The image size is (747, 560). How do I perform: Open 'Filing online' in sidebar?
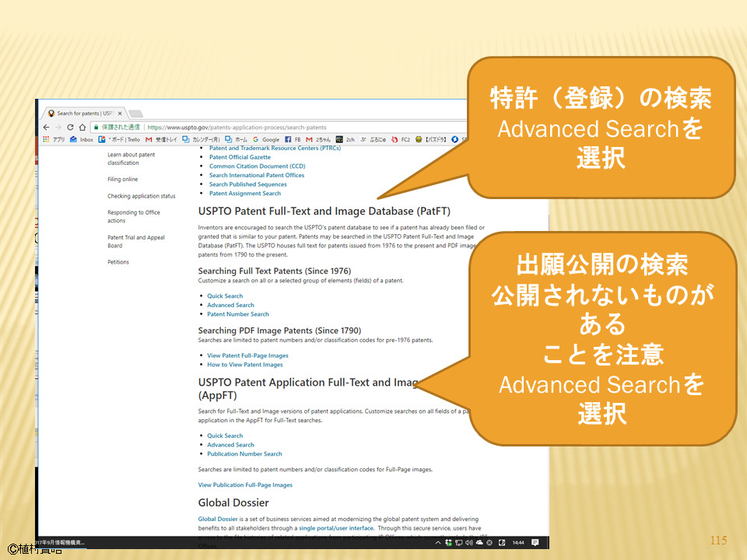point(122,179)
